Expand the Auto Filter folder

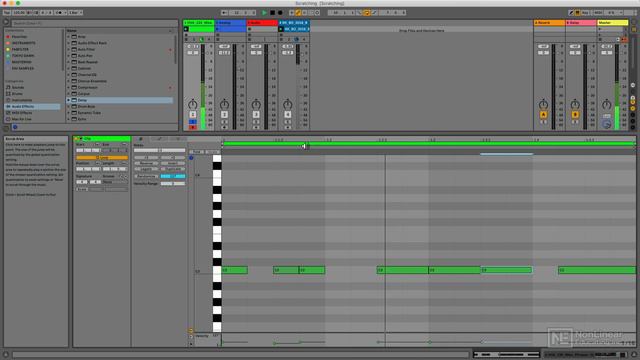coord(68,49)
